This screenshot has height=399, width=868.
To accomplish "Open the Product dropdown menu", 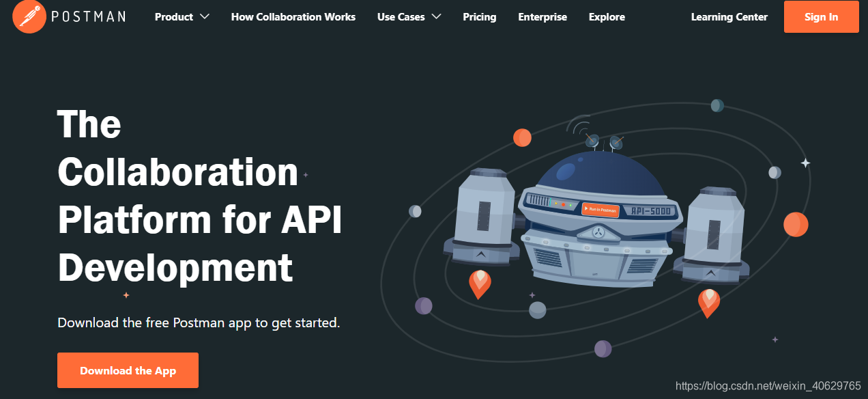I will pyautogui.click(x=182, y=16).
